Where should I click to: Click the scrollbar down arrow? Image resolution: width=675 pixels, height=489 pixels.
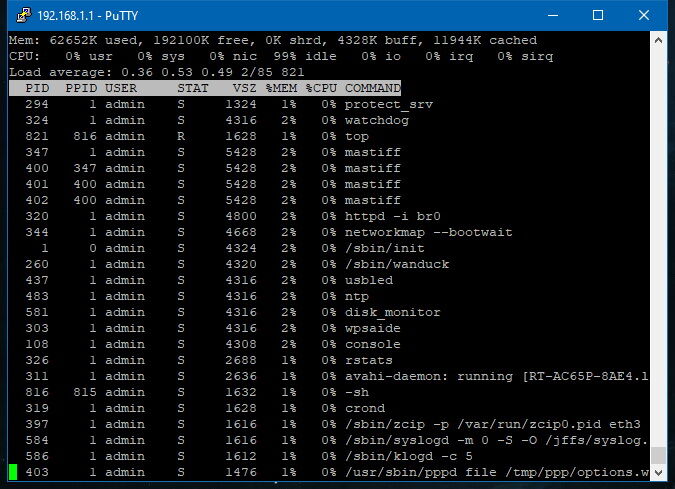point(658,472)
